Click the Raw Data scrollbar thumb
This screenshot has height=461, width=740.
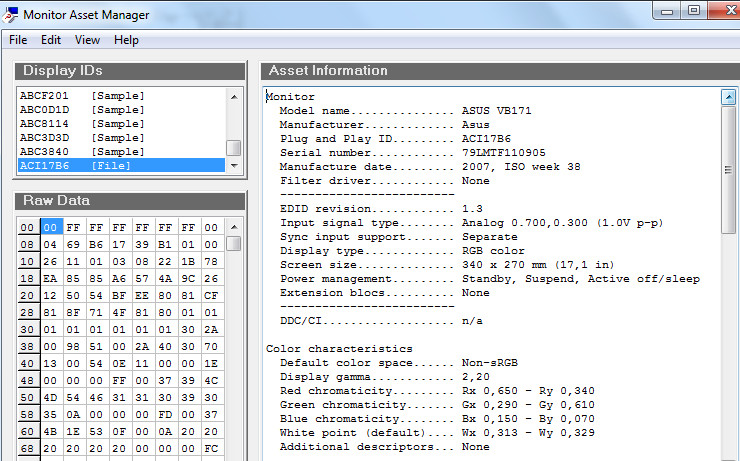pyautogui.click(x=234, y=243)
